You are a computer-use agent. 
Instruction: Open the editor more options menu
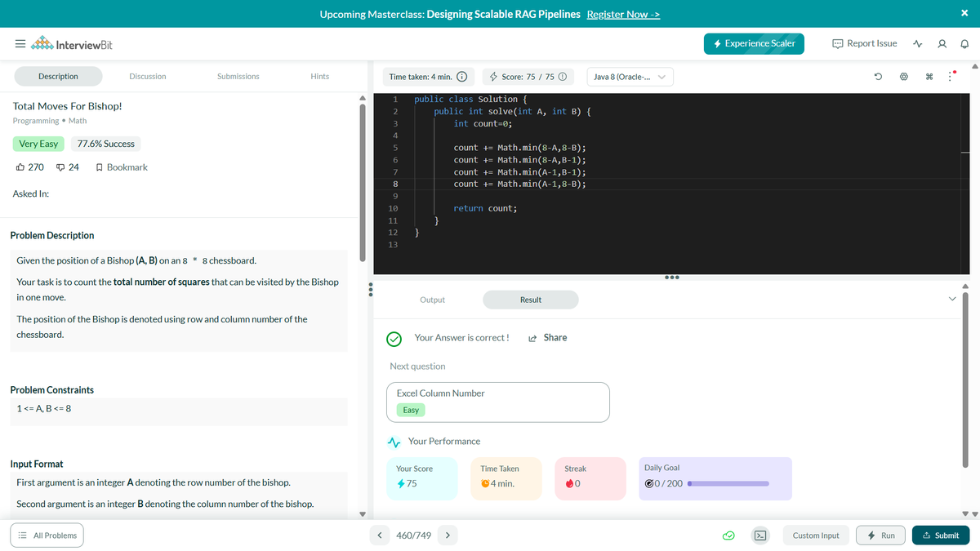pyautogui.click(x=951, y=78)
